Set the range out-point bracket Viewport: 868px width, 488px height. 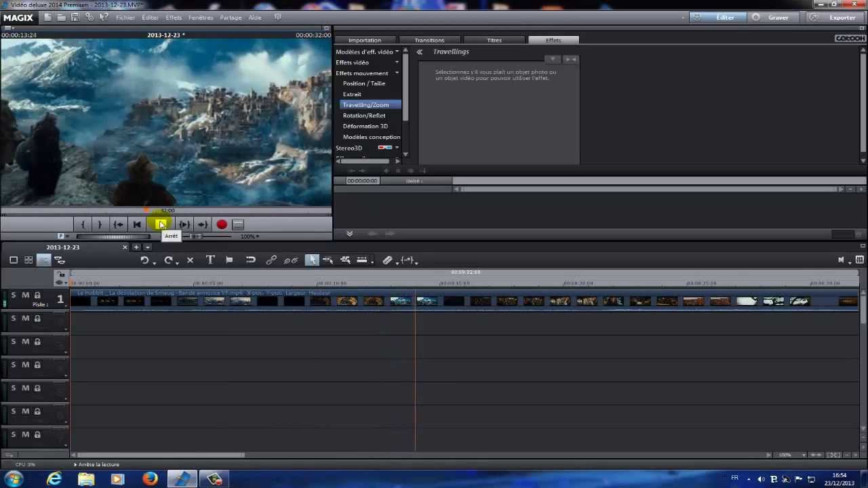click(100, 224)
